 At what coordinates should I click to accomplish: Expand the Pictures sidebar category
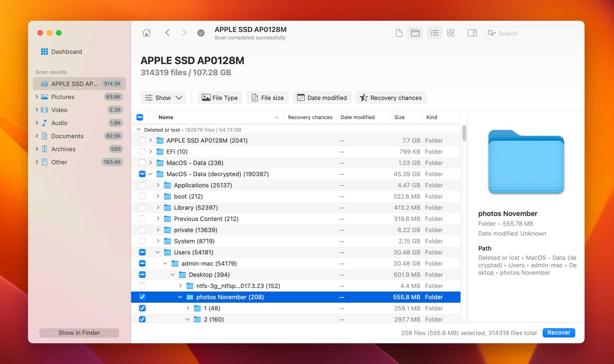click(x=37, y=97)
